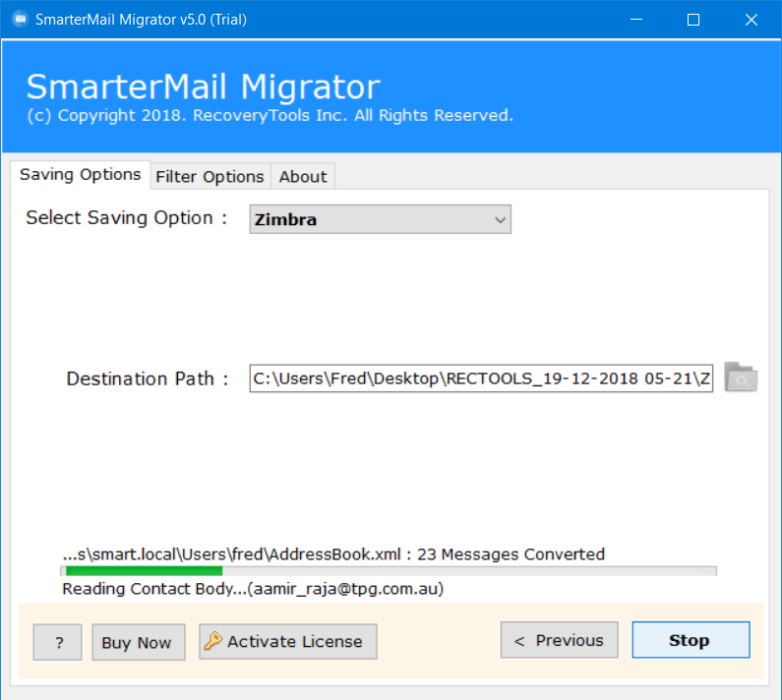This screenshot has height=700, width=782.
Task: Click the '23 Messages Converted' status line
Action: coord(333,554)
